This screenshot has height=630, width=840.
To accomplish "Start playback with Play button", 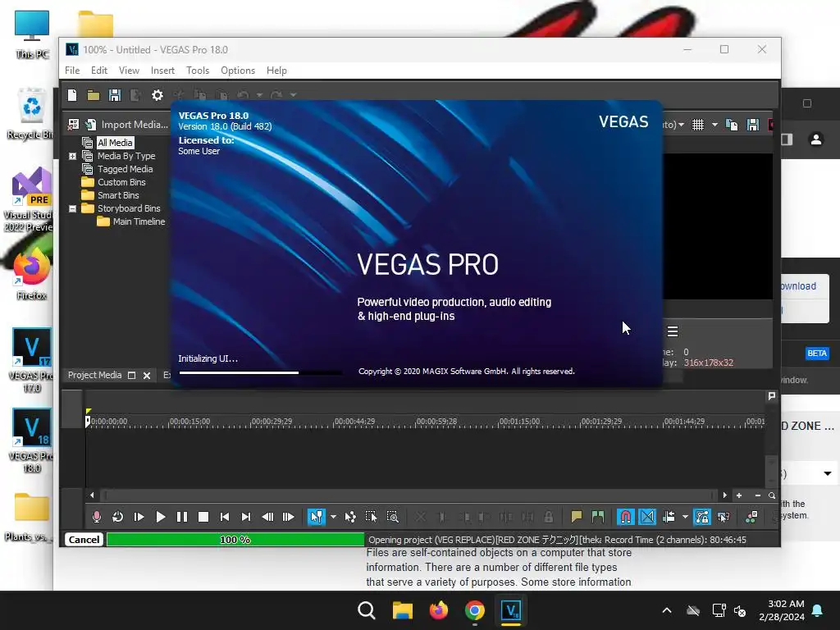I will point(160,517).
